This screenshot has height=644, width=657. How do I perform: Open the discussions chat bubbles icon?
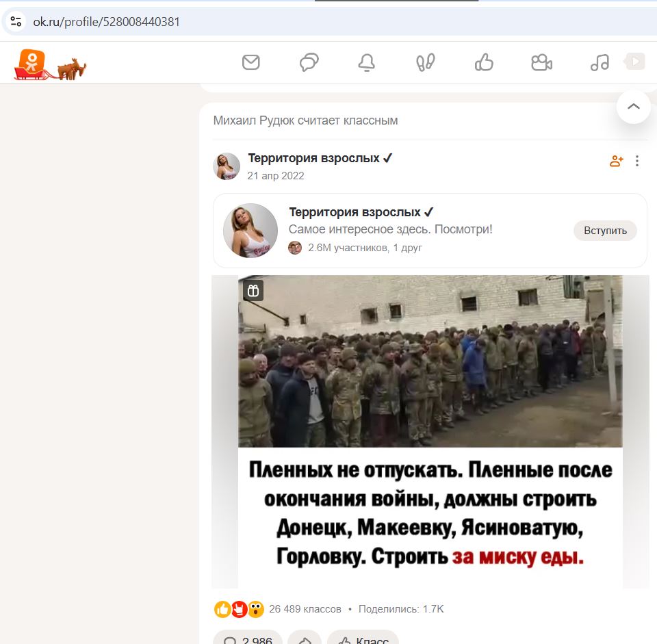pyautogui.click(x=309, y=62)
